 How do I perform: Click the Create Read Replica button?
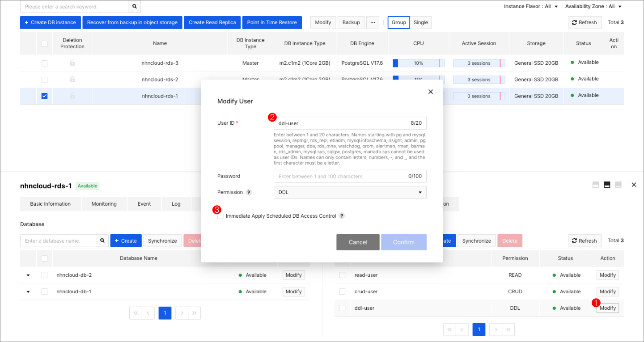pos(212,22)
